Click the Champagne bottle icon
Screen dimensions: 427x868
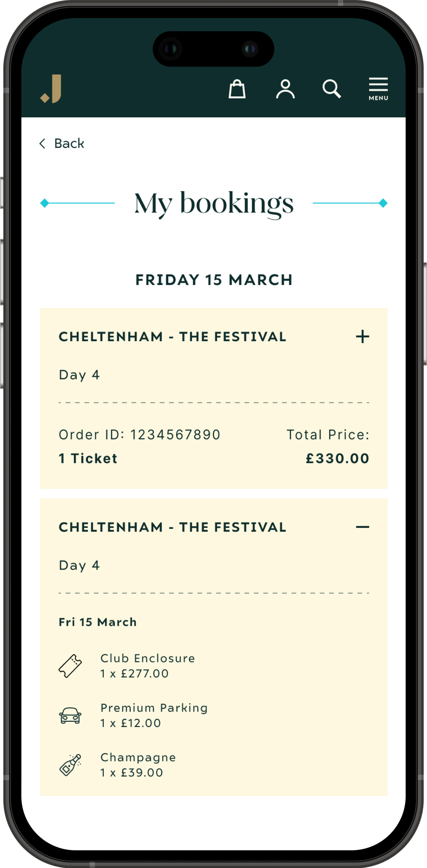[70, 765]
